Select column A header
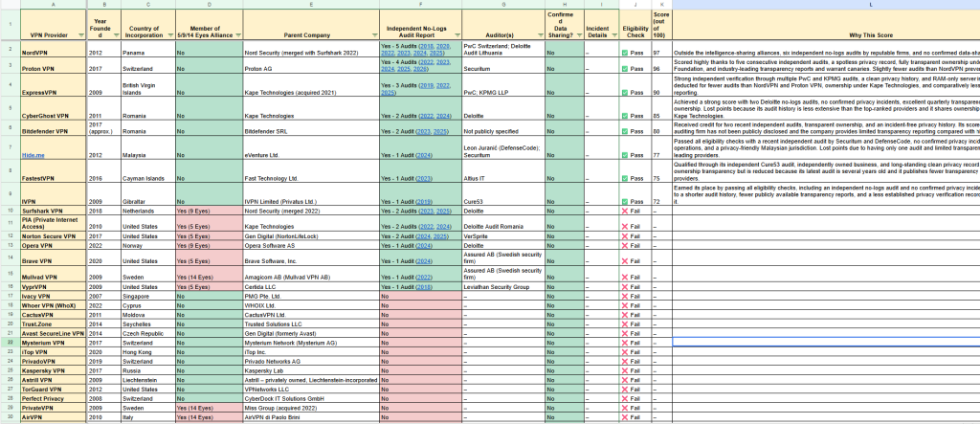This screenshot has height=424, width=980. click(54, 5)
